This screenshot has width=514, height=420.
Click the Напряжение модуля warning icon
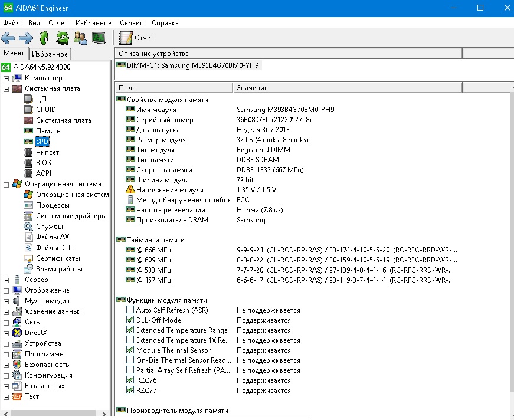(x=130, y=189)
